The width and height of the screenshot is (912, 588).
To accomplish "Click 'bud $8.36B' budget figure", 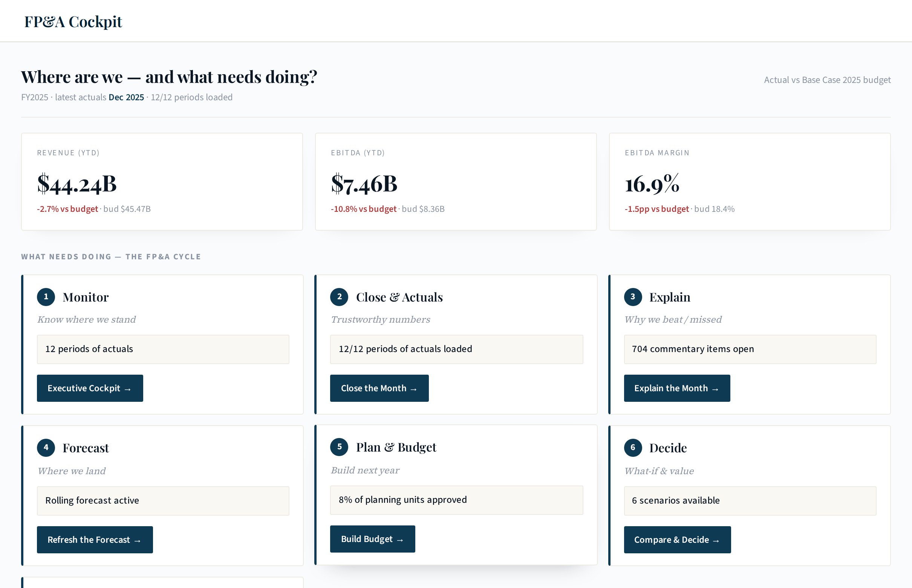I will click(423, 209).
